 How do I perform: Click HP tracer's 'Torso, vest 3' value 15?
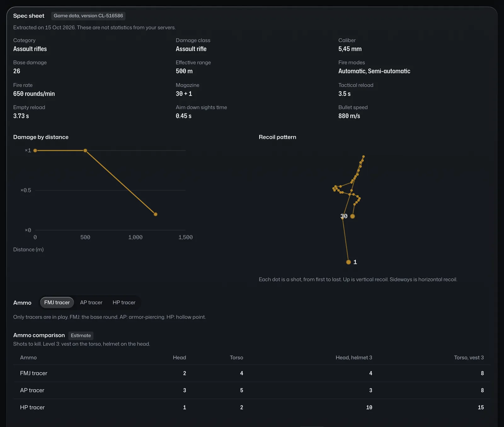point(481,407)
